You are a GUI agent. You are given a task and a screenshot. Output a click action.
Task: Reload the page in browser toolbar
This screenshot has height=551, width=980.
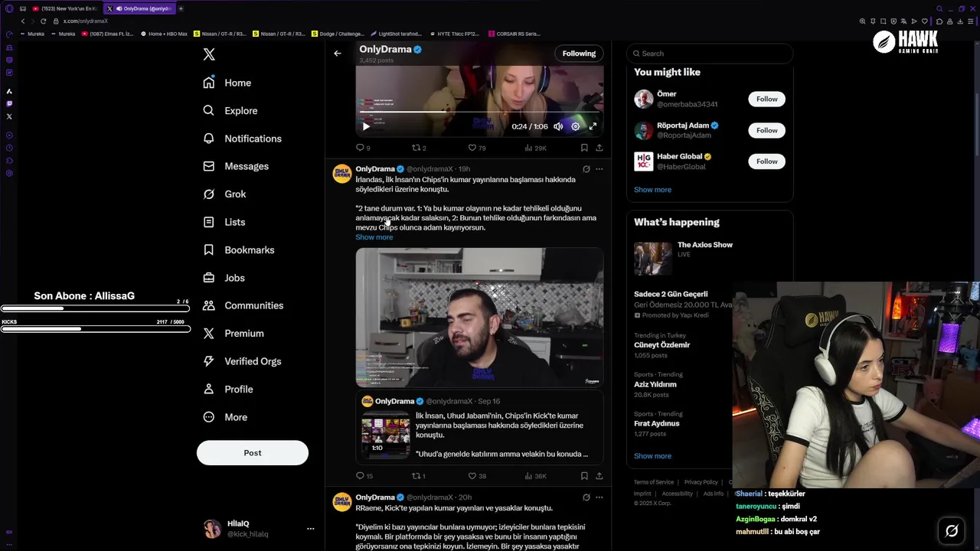pos(44,21)
